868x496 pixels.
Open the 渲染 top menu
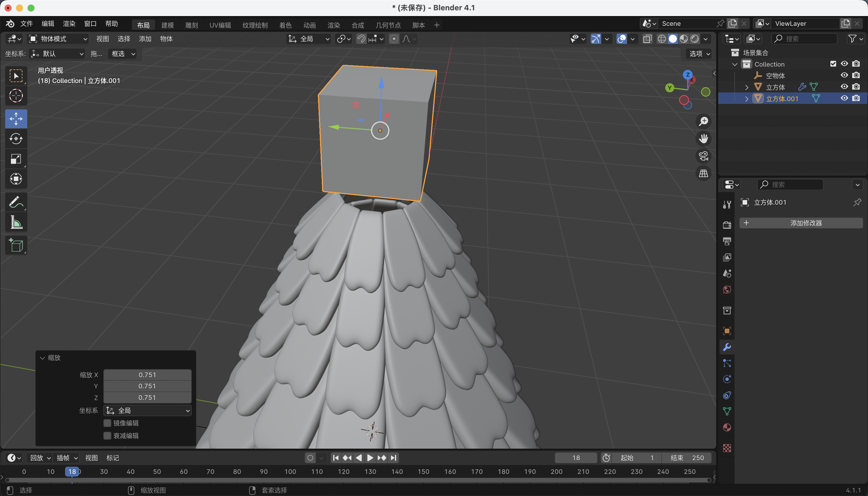(69, 24)
